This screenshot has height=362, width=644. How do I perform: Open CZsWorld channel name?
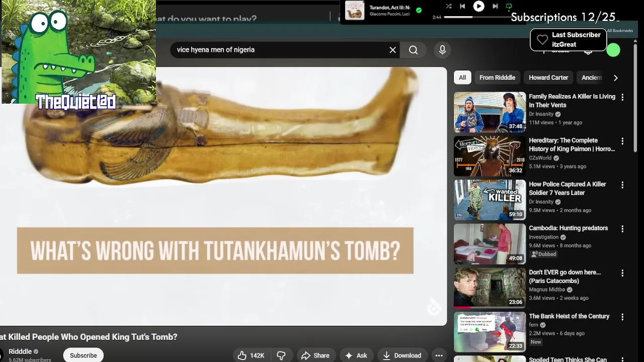(540, 158)
